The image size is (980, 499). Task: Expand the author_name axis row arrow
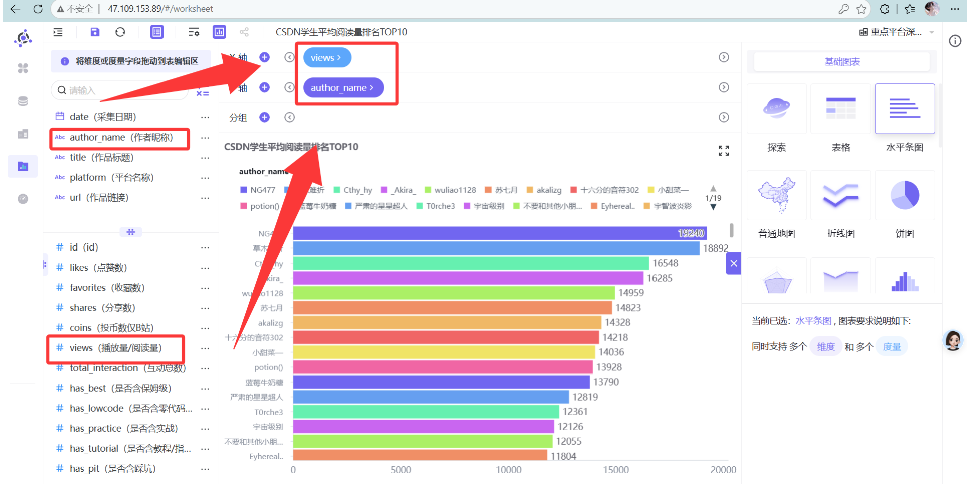click(x=724, y=87)
